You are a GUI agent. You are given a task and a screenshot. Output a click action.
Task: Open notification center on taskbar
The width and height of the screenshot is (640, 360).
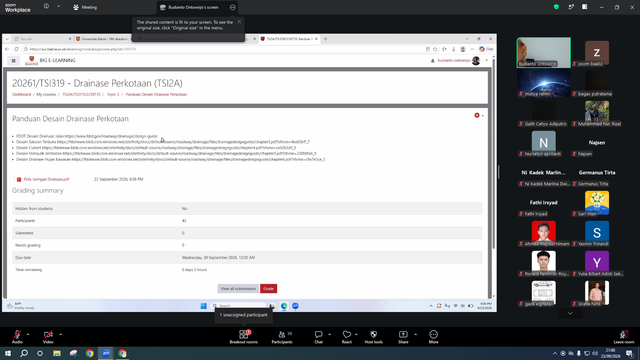630,353
